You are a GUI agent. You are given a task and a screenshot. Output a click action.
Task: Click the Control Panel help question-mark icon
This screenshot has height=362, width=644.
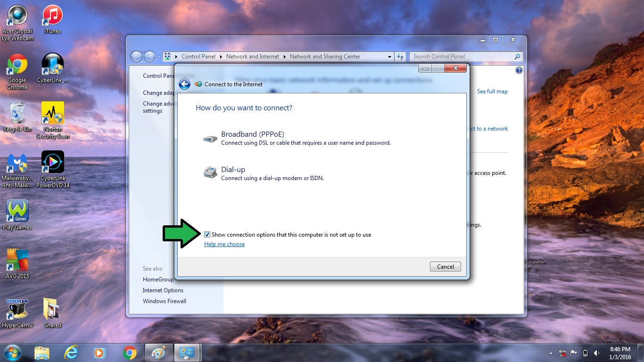pos(519,70)
